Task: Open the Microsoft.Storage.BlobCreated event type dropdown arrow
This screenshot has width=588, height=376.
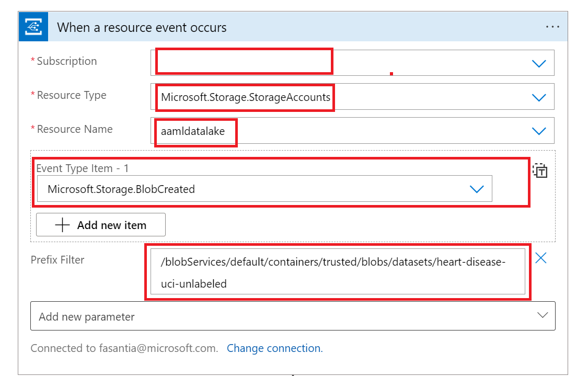Action: 477,189
